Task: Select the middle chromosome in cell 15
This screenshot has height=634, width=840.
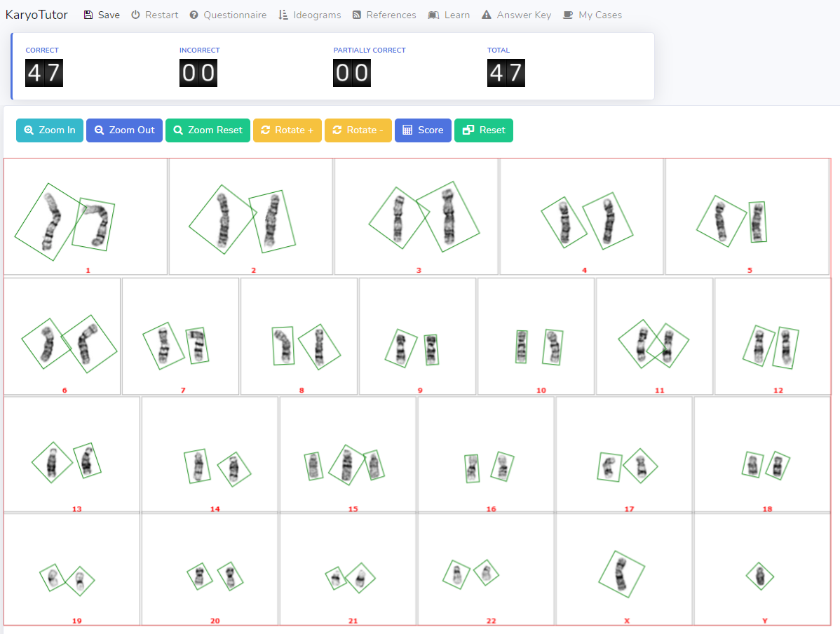Action: point(346,464)
